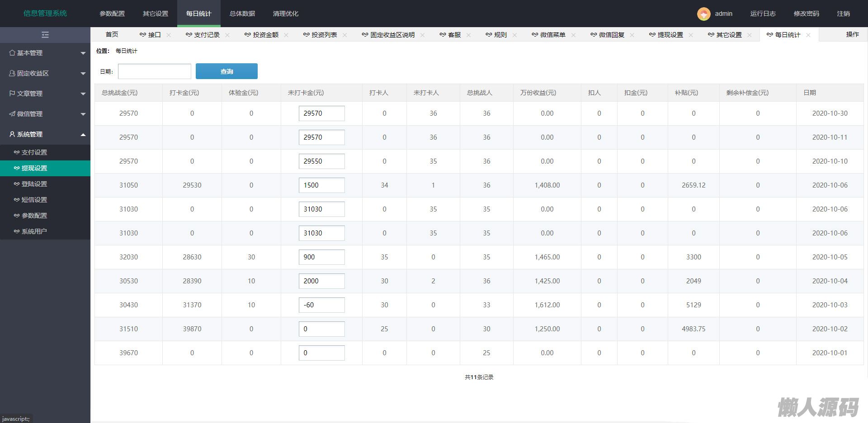
Task: Expand the 基本管理 sidebar menu
Action: [x=45, y=53]
